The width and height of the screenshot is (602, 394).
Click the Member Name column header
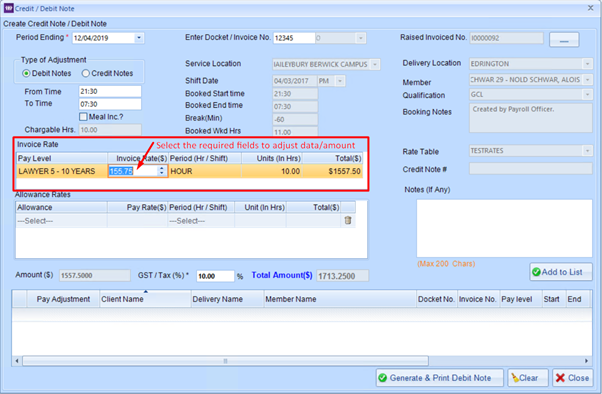click(340, 299)
